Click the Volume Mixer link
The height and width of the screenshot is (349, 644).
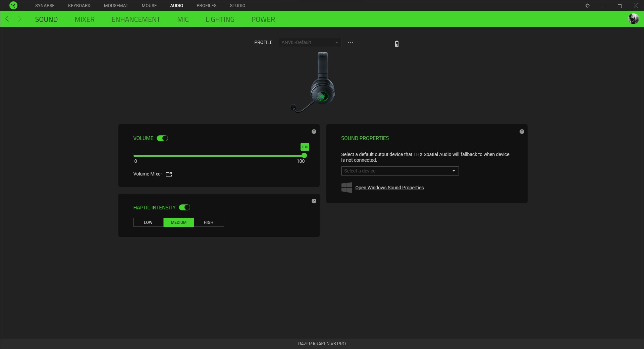coord(147,174)
